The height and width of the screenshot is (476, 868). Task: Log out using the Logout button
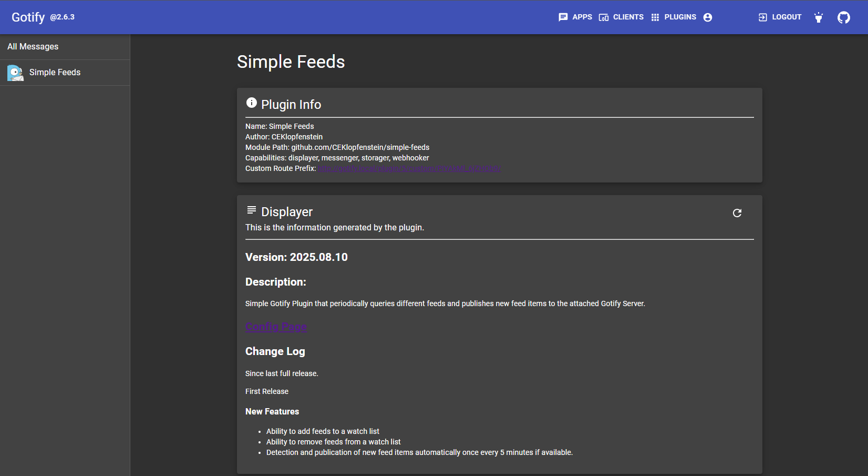coord(780,17)
